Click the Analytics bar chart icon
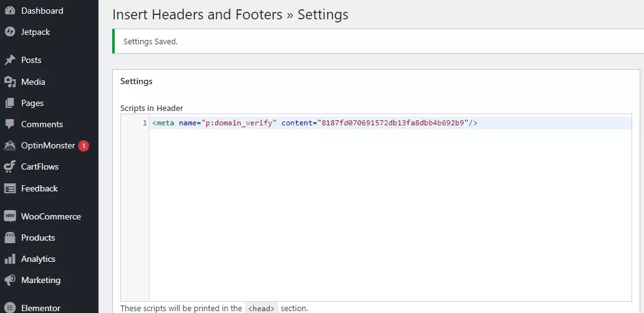 pos(10,259)
